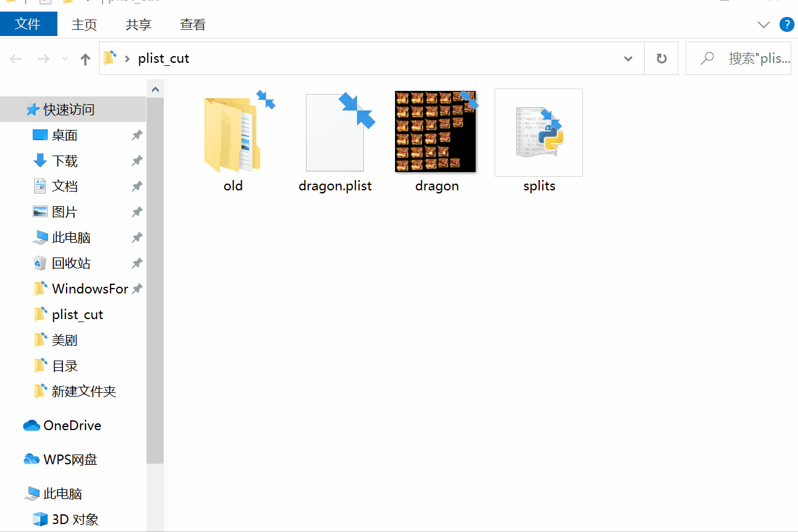Open the splits Python script

(538, 132)
